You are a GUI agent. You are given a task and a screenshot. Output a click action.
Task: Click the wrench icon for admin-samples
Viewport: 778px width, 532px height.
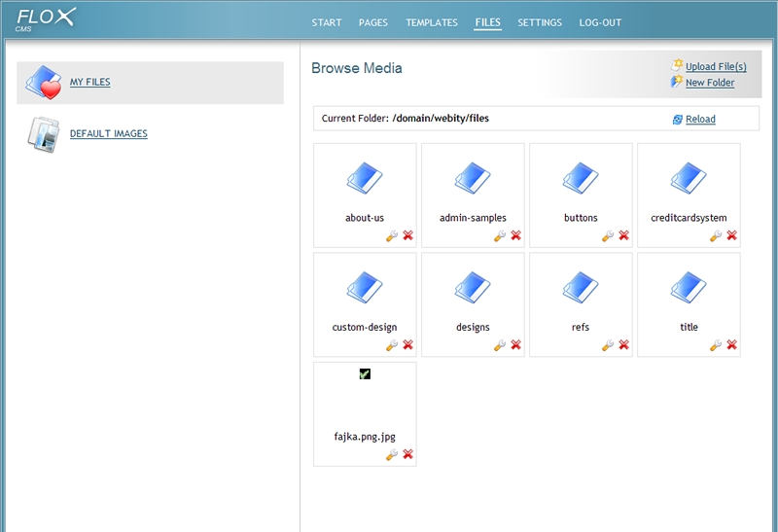pyautogui.click(x=500, y=235)
